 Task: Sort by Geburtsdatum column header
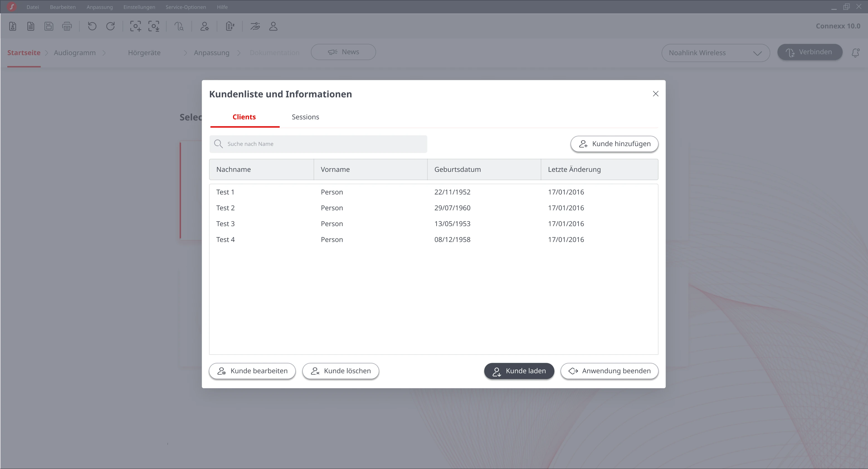click(484, 170)
